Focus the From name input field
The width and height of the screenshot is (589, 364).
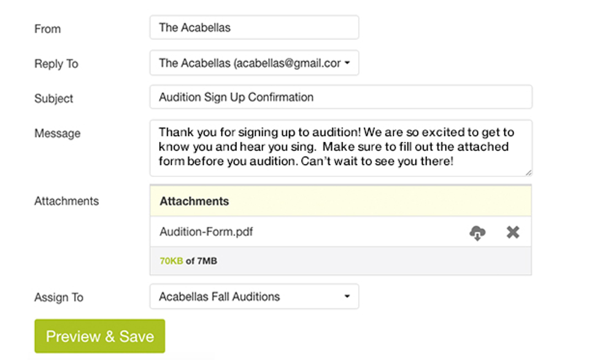[254, 27]
